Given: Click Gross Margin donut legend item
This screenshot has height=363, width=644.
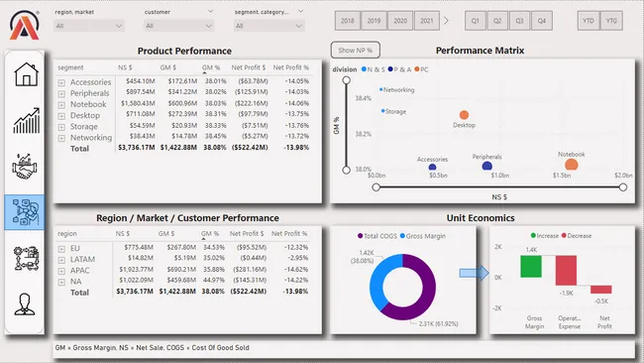Looking at the screenshot, I should [x=423, y=236].
